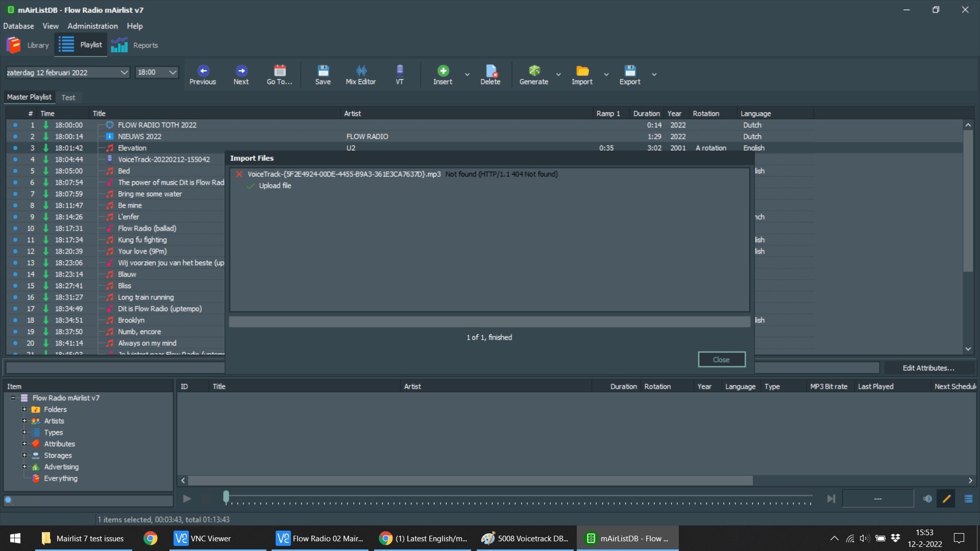Click the Edit Attributes button
This screenshot has width=980, height=551.
pyautogui.click(x=928, y=368)
